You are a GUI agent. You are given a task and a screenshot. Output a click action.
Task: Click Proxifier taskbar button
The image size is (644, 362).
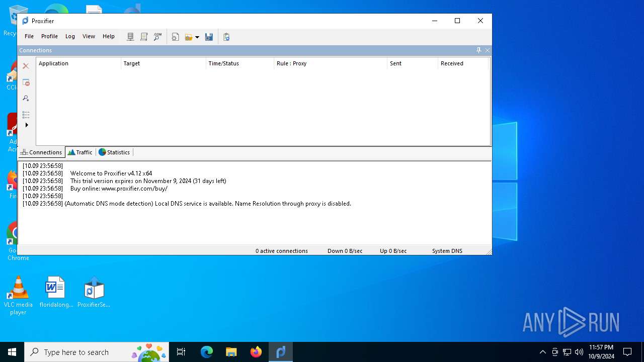click(280, 352)
